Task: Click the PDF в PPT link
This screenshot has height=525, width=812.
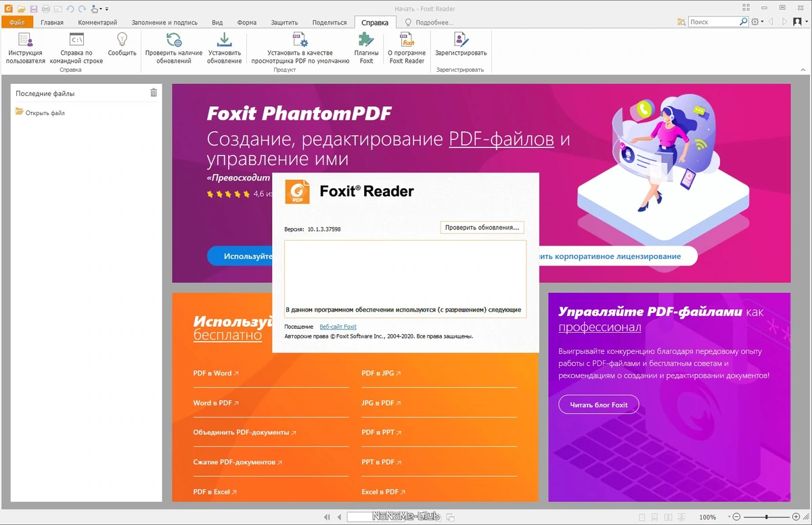Action: [382, 432]
